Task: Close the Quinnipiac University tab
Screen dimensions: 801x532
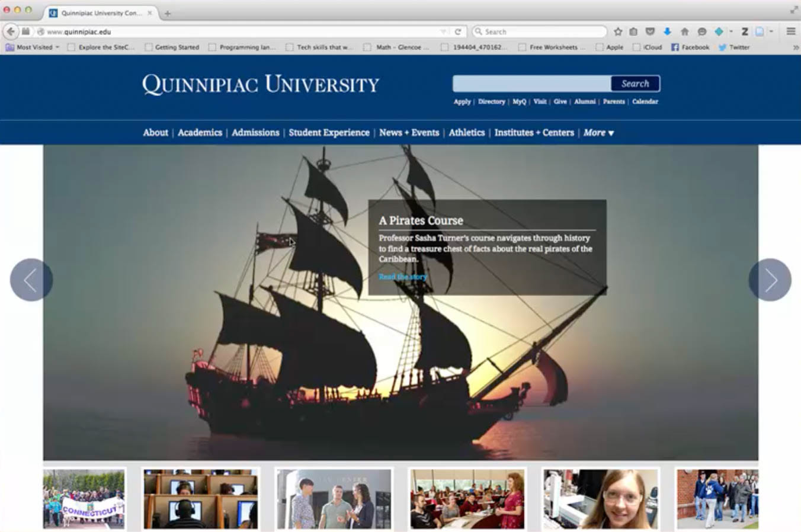Action: coord(149,13)
